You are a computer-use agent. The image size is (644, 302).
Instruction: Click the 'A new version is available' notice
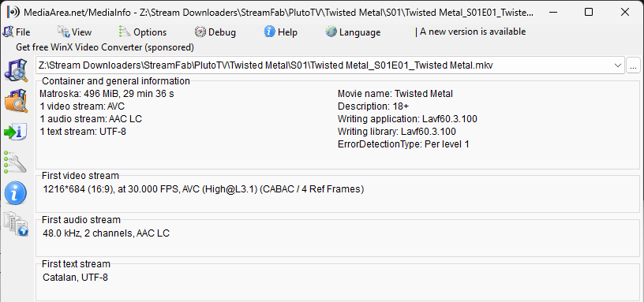click(470, 32)
